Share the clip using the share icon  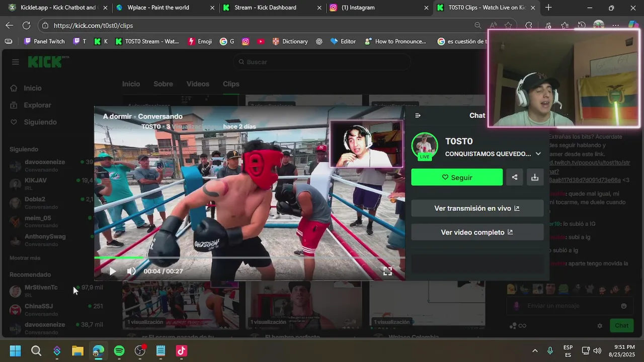coord(515,177)
